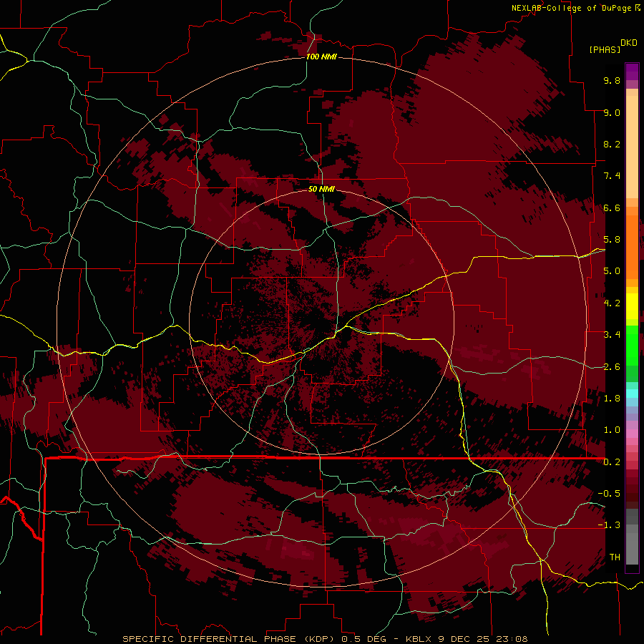Pick the cyan segment of the color bar
This screenshot has height=644, width=644.
632,393
